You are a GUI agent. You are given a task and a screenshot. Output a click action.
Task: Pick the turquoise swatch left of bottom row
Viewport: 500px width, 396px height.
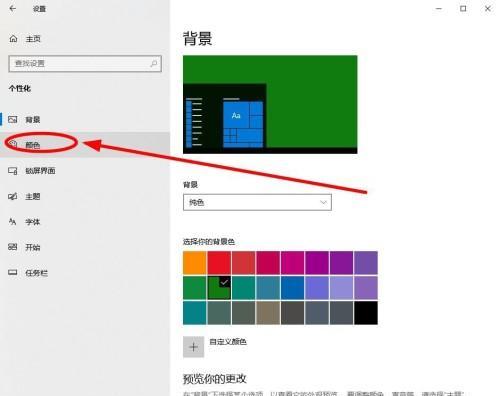pyautogui.click(x=195, y=313)
